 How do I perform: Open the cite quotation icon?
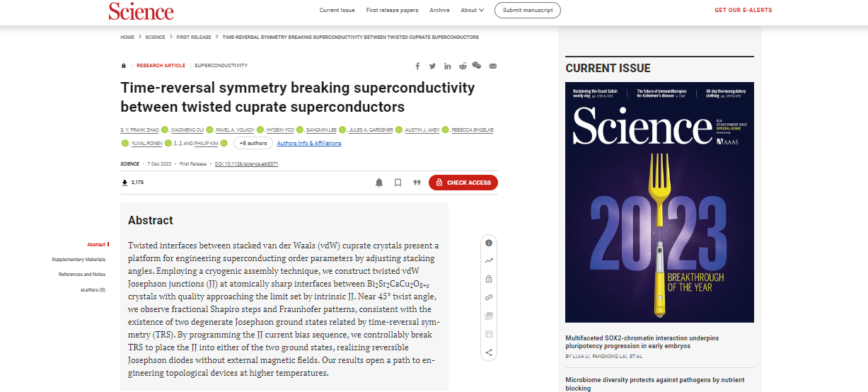[x=417, y=183]
